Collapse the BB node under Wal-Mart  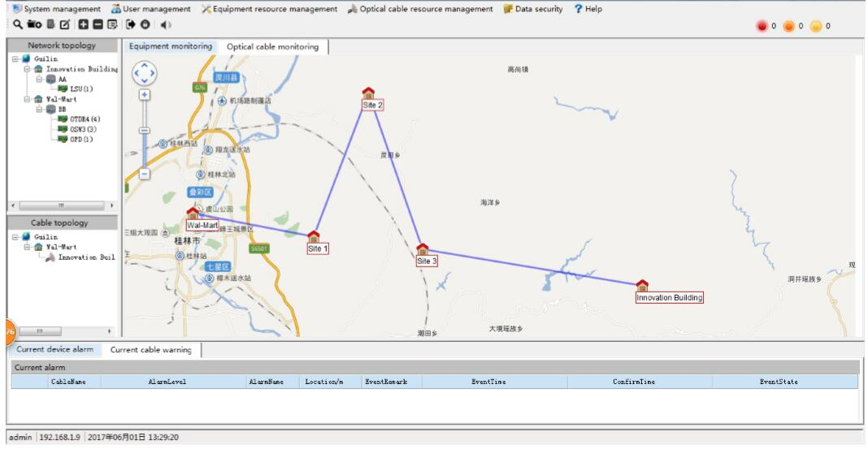(x=38, y=109)
